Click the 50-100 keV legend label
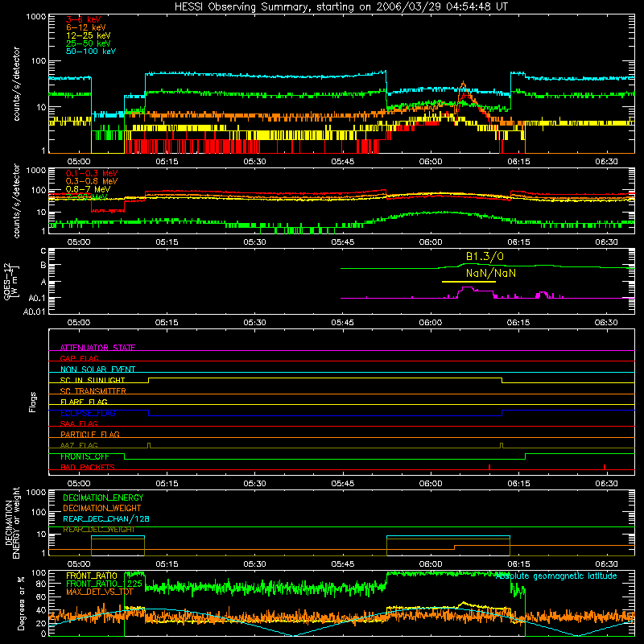 [91, 52]
